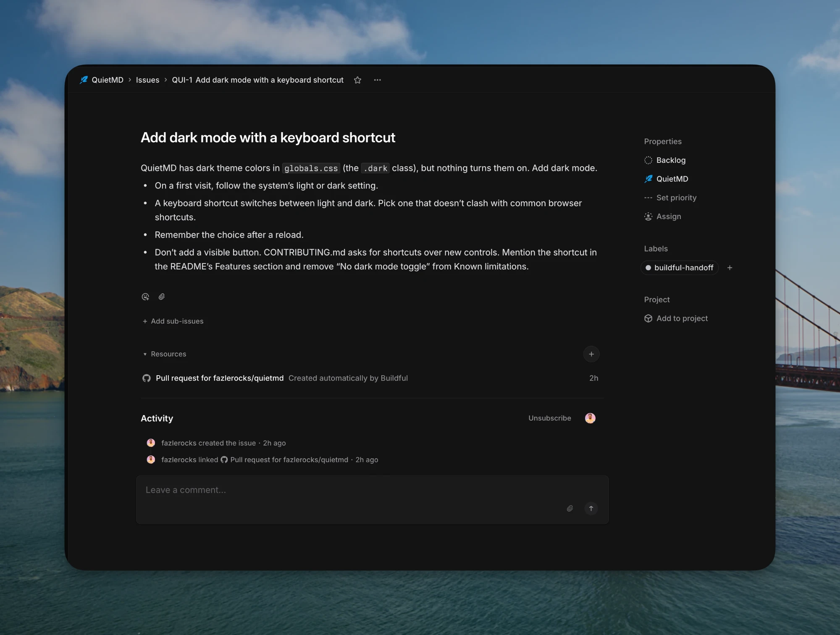Collapse the Resources section

[x=165, y=354]
